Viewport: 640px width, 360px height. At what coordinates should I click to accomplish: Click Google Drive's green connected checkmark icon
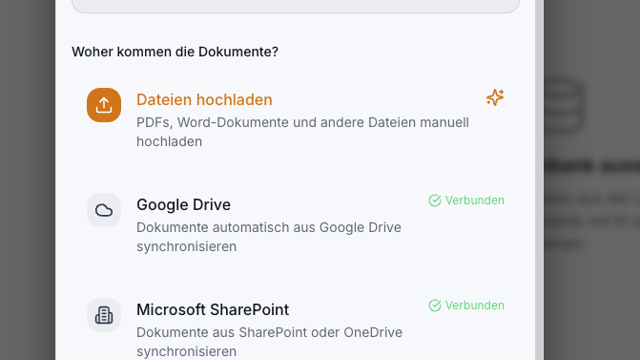click(x=435, y=200)
